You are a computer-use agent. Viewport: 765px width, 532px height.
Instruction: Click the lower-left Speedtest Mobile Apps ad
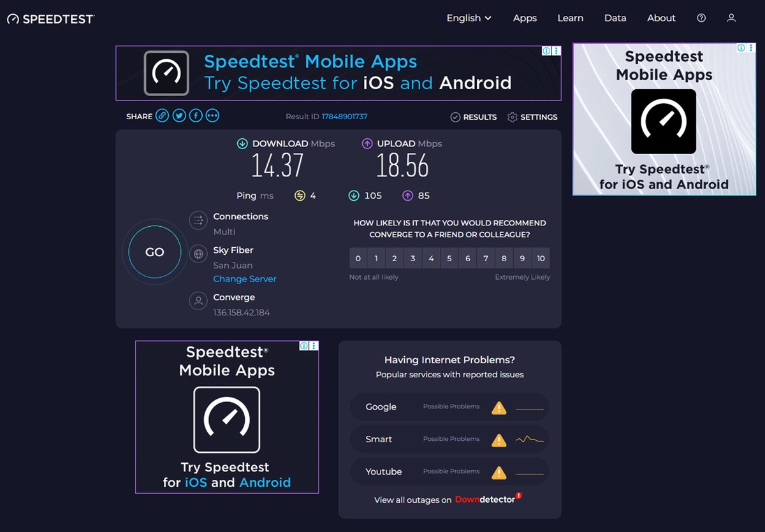tap(227, 417)
